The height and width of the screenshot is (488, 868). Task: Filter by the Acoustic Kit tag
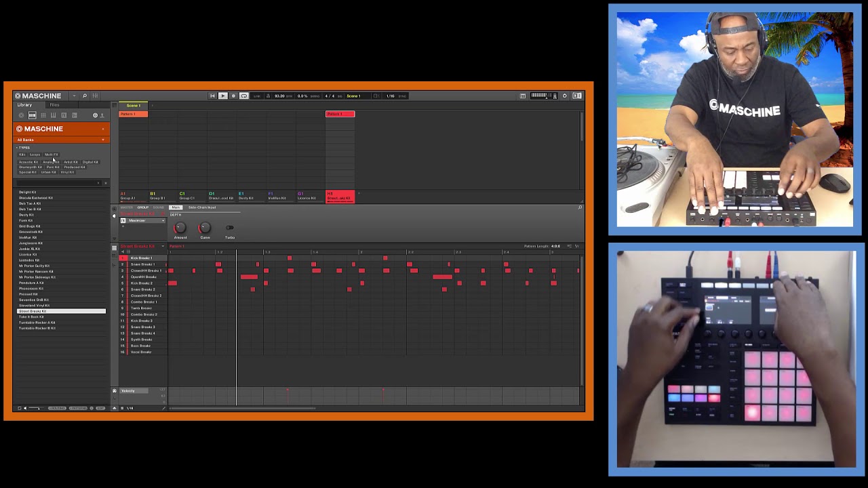28,162
